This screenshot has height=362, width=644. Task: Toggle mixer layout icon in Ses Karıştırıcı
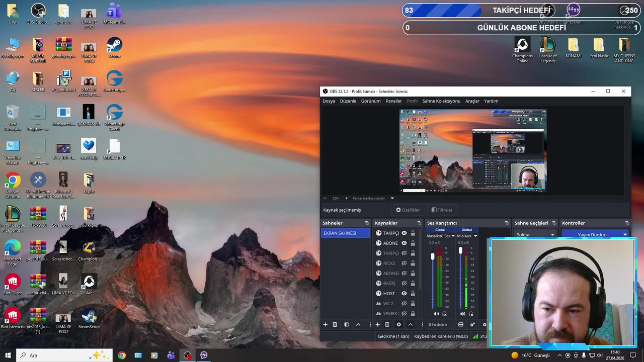click(460, 325)
